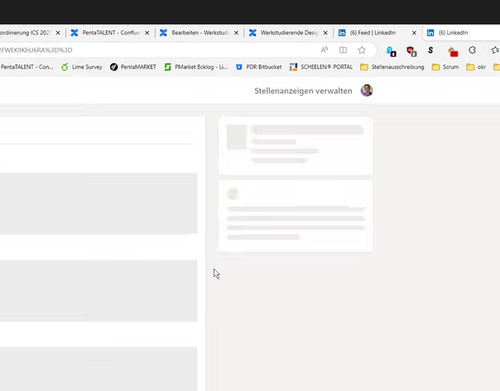Open the okr bookmark folder

(476, 67)
